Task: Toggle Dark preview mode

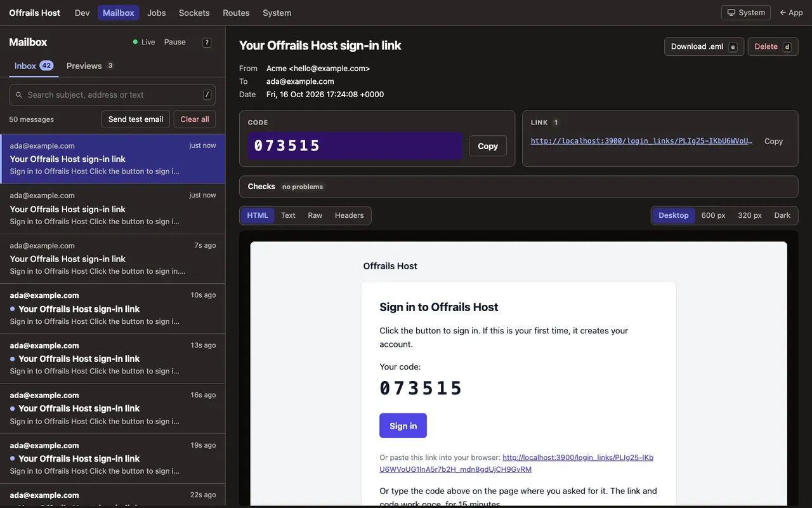Action: (x=782, y=215)
